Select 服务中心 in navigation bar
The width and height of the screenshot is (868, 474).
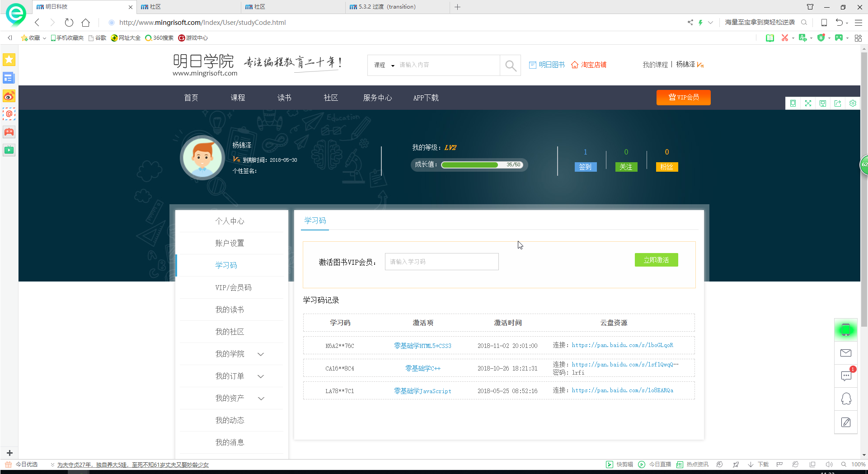pos(378,98)
